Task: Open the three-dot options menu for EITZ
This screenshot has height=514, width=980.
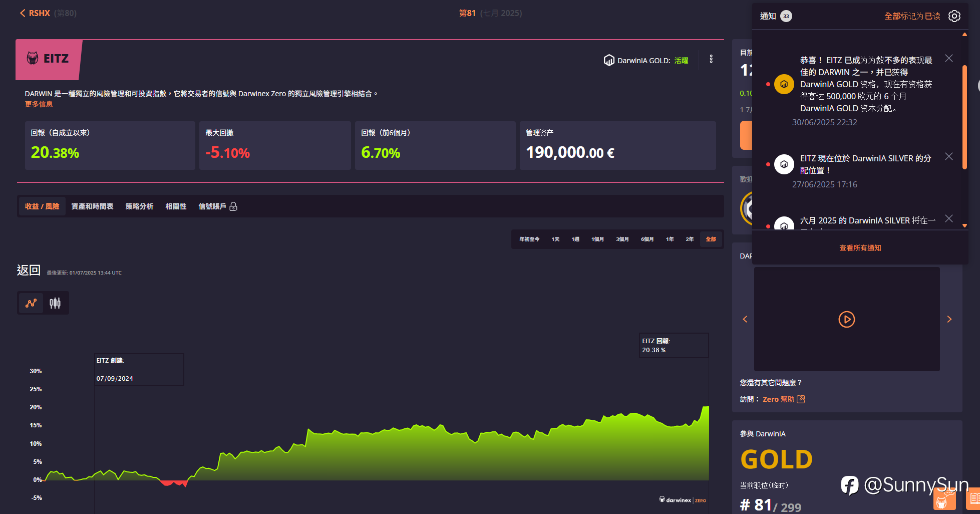Action: [711, 59]
